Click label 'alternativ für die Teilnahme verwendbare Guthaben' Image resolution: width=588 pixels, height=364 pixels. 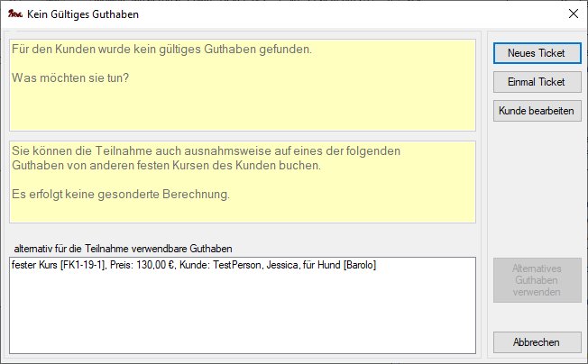124,248
